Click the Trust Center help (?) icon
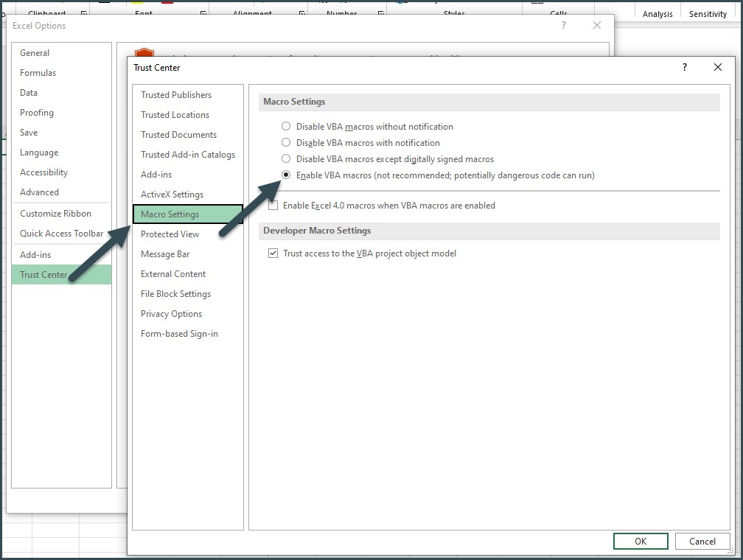Image resolution: width=743 pixels, height=560 pixels. 684,67
